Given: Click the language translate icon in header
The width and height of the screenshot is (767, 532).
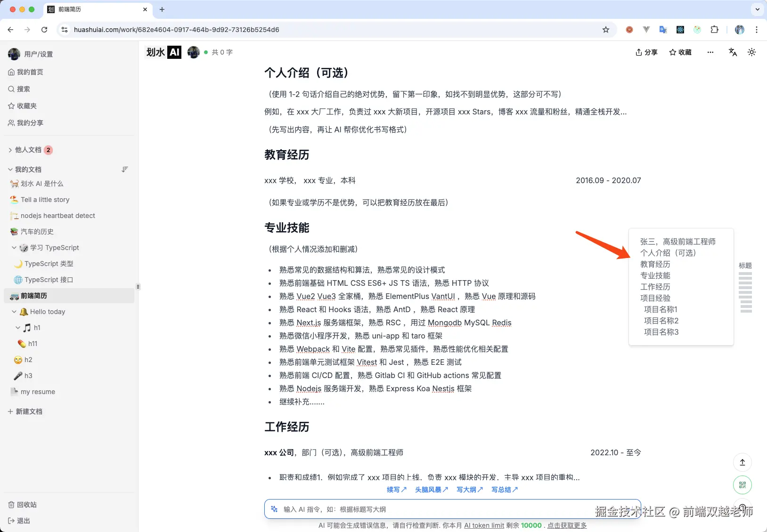Looking at the screenshot, I should click(x=733, y=52).
